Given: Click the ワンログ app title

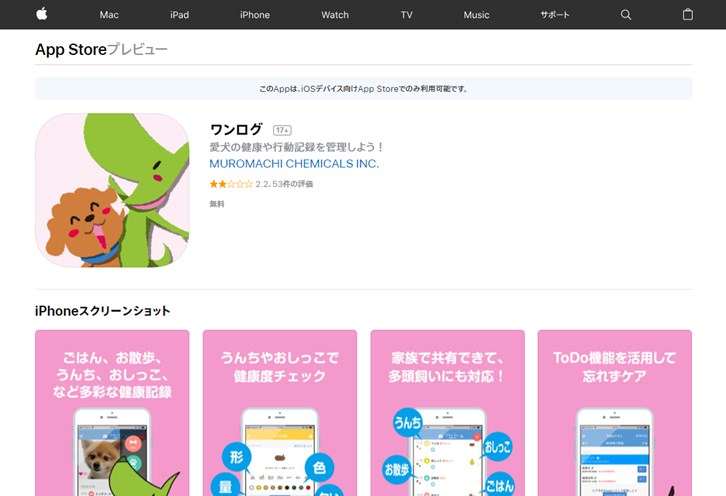Looking at the screenshot, I should (x=236, y=129).
